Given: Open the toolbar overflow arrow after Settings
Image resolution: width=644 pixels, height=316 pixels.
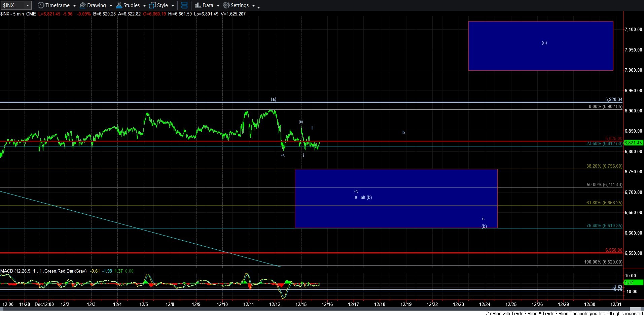Looking at the screenshot, I should [x=258, y=7].
